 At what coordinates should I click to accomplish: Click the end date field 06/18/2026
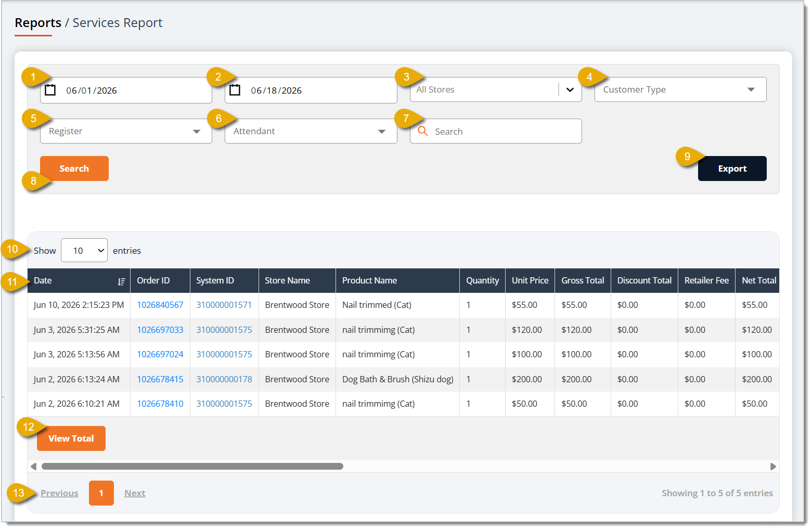point(311,90)
